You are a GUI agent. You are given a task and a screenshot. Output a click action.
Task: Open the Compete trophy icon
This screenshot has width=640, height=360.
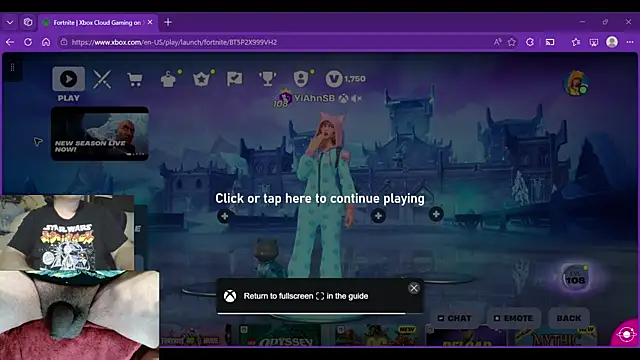[x=267, y=79]
